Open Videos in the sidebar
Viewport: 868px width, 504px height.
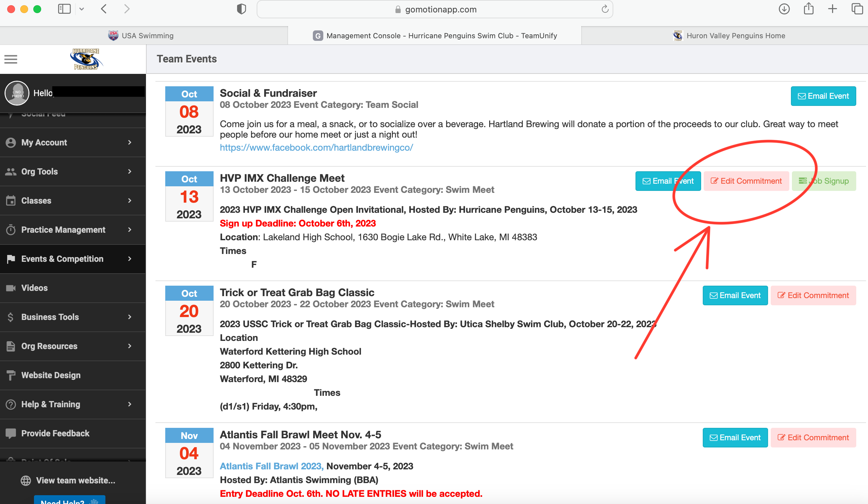[34, 288]
